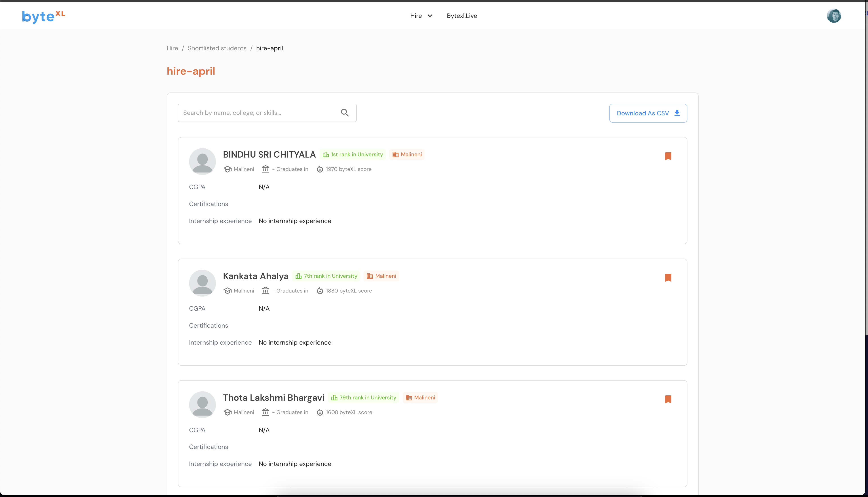Click Malineni college tag for Thota
This screenshot has height=497, width=868.
(x=420, y=397)
